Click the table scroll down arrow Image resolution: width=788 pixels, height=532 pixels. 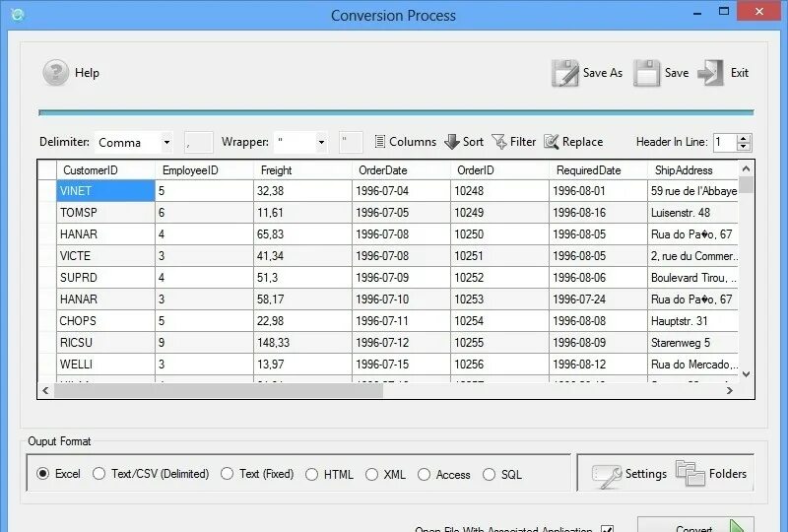[x=746, y=374]
